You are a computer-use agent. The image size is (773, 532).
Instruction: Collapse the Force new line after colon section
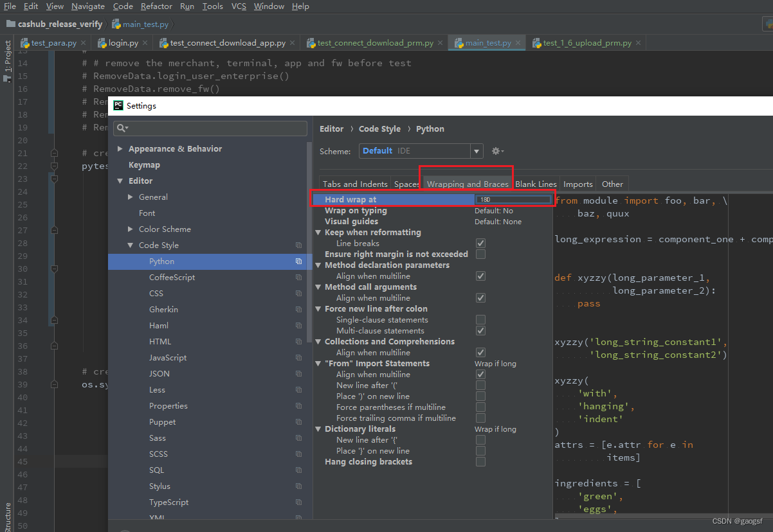point(318,308)
